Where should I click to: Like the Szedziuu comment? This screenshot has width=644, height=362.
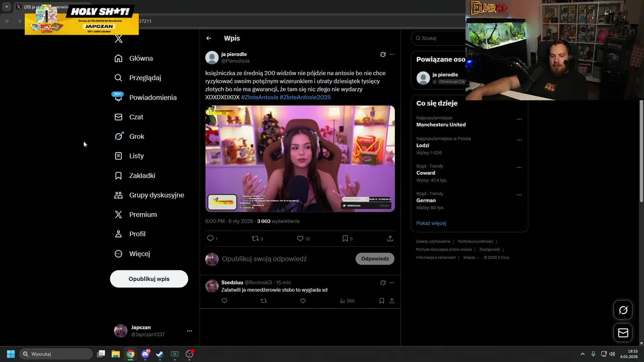pyautogui.click(x=303, y=301)
